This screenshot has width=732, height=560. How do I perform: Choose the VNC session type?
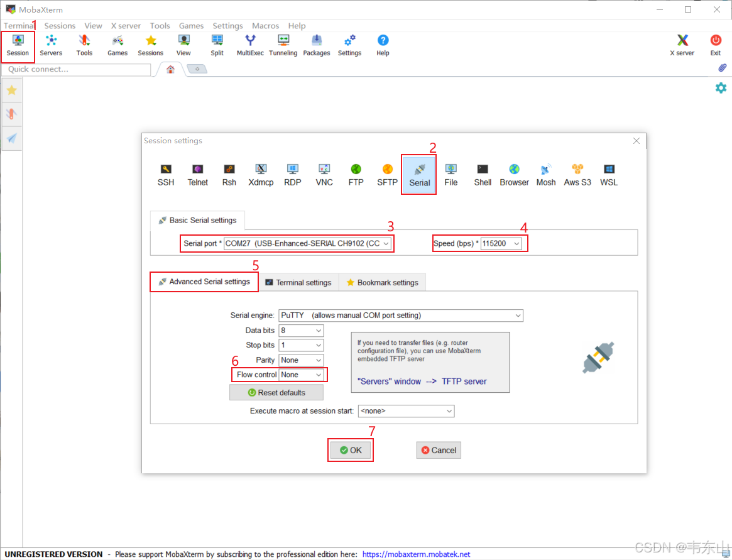point(324,175)
